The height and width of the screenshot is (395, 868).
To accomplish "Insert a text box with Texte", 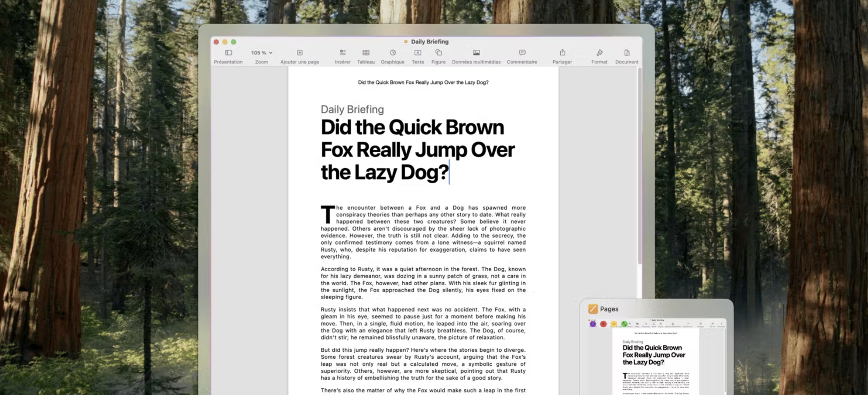I will pyautogui.click(x=418, y=56).
